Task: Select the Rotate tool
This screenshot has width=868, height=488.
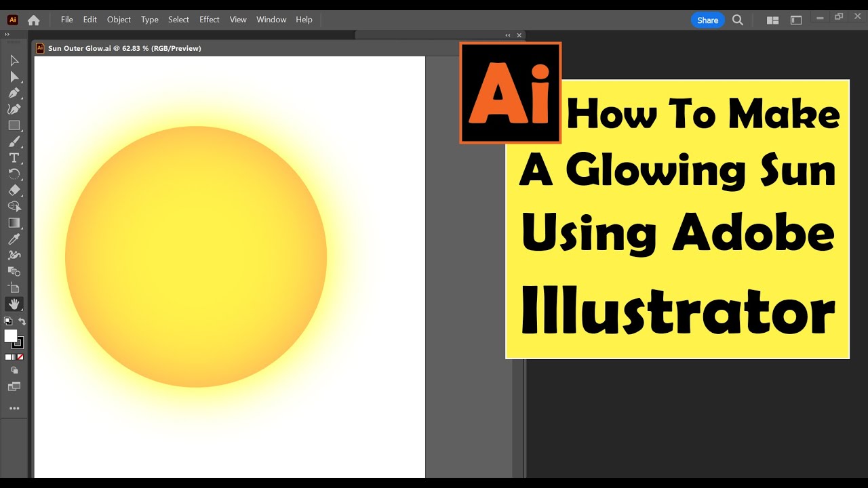Action: (14, 174)
